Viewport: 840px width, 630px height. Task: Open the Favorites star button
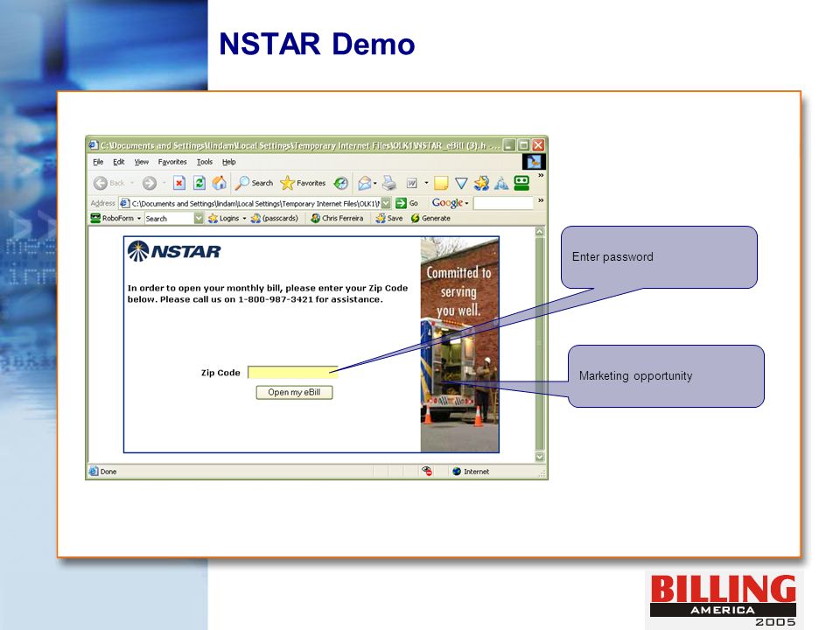click(x=304, y=183)
